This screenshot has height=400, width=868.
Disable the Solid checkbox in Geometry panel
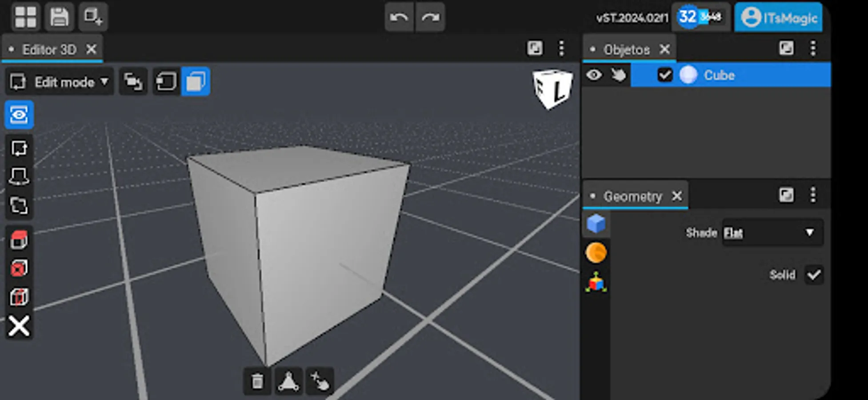pyautogui.click(x=814, y=275)
